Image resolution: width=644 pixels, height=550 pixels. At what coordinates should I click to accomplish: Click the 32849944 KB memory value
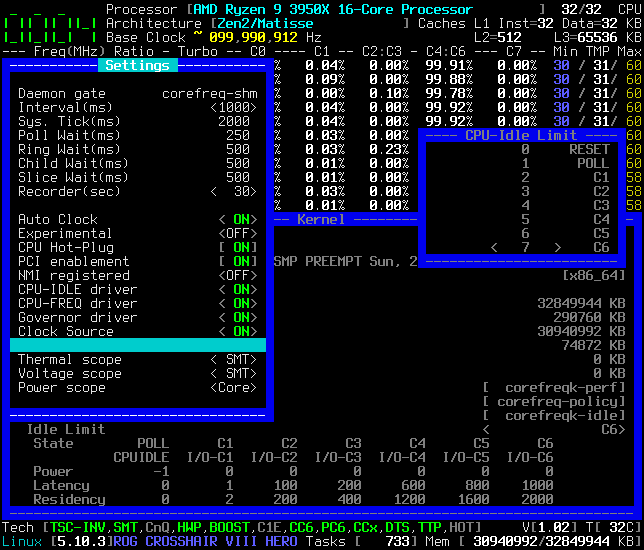(x=582, y=303)
